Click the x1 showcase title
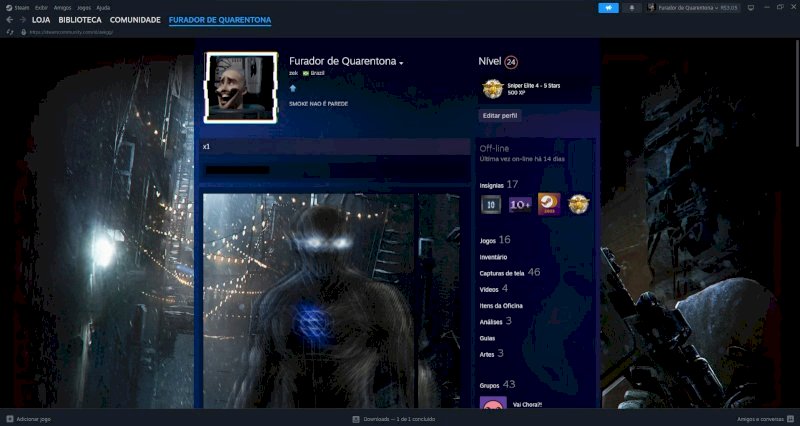This screenshot has width=800, height=426. (x=206, y=147)
